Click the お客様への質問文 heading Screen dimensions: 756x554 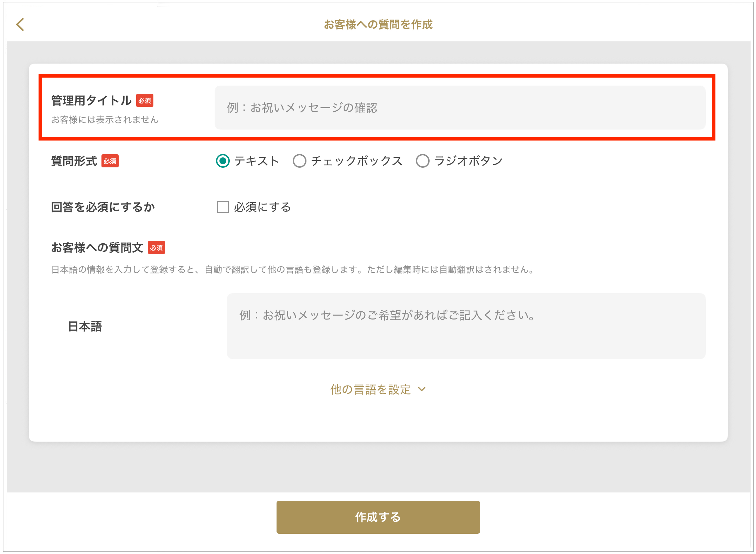point(97,248)
